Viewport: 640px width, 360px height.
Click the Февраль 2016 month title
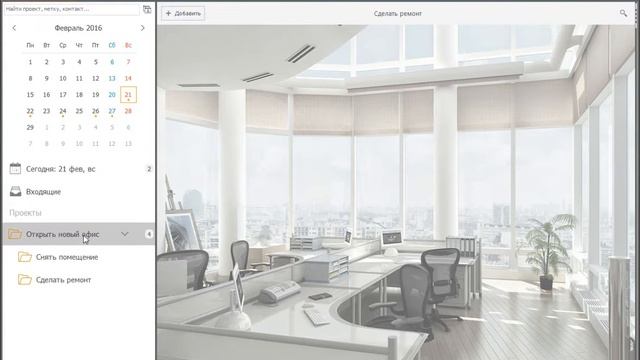(x=78, y=28)
